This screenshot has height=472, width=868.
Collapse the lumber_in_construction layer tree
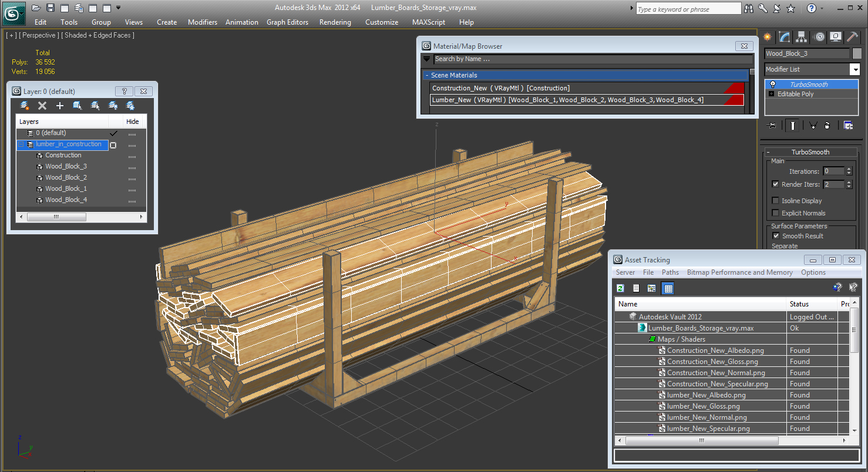(21, 144)
